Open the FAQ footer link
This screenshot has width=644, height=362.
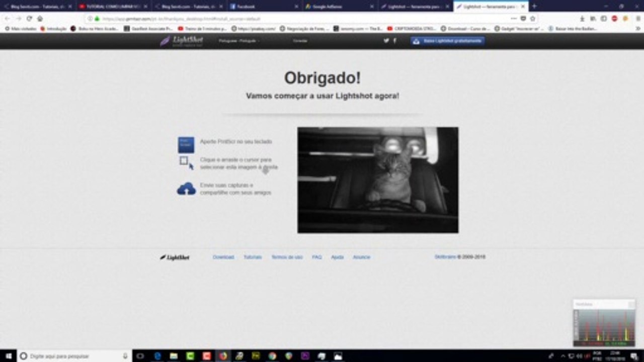[317, 257]
